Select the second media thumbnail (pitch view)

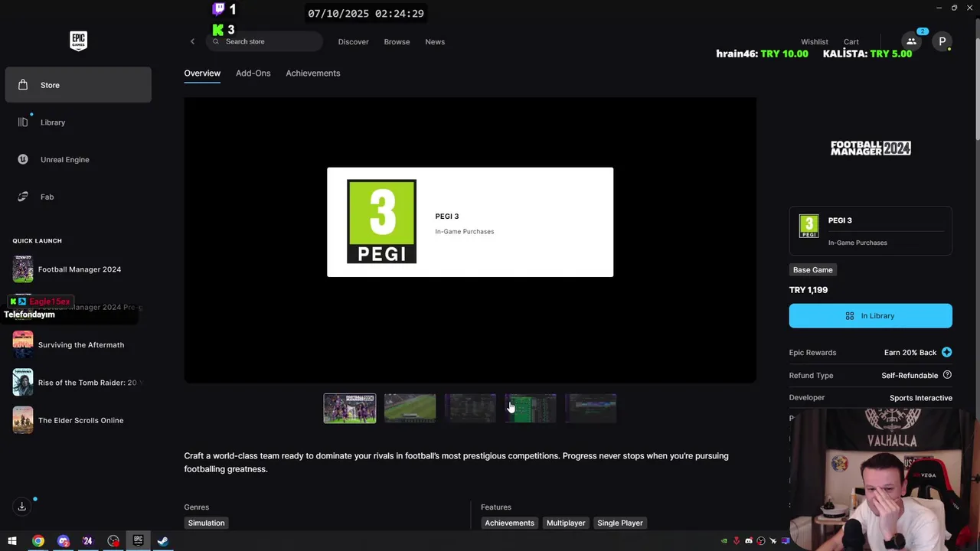pos(410,409)
